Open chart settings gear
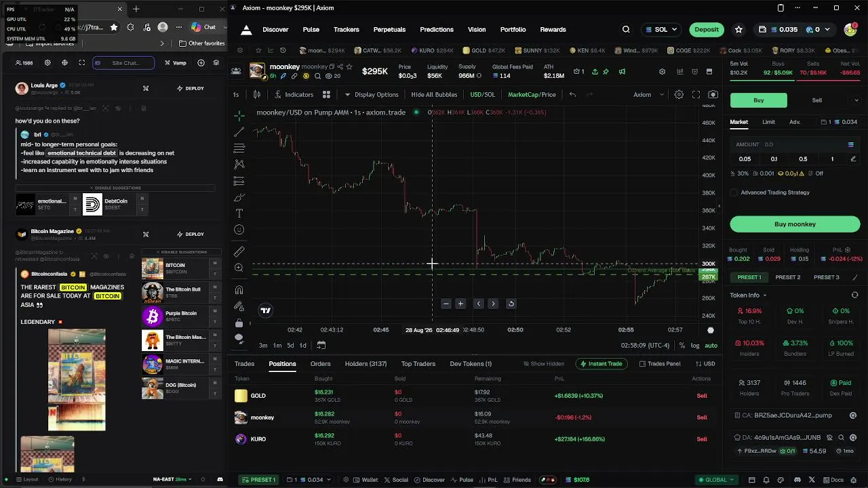Image resolution: width=868 pixels, height=488 pixels. [x=679, y=95]
